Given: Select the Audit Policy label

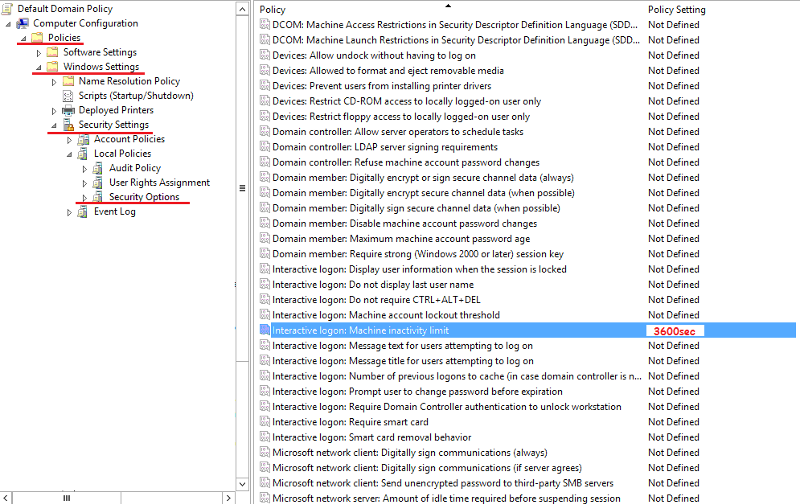Looking at the screenshot, I should 135,168.
